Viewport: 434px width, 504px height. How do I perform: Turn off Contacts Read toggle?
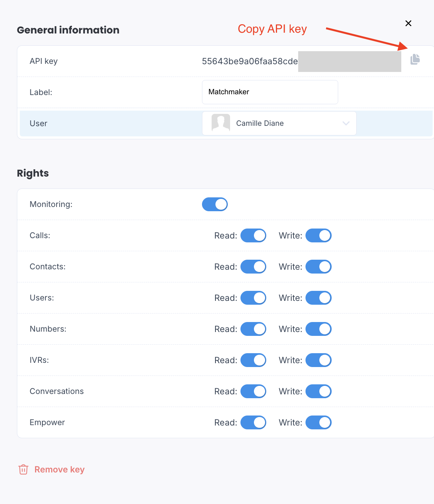pos(253,267)
